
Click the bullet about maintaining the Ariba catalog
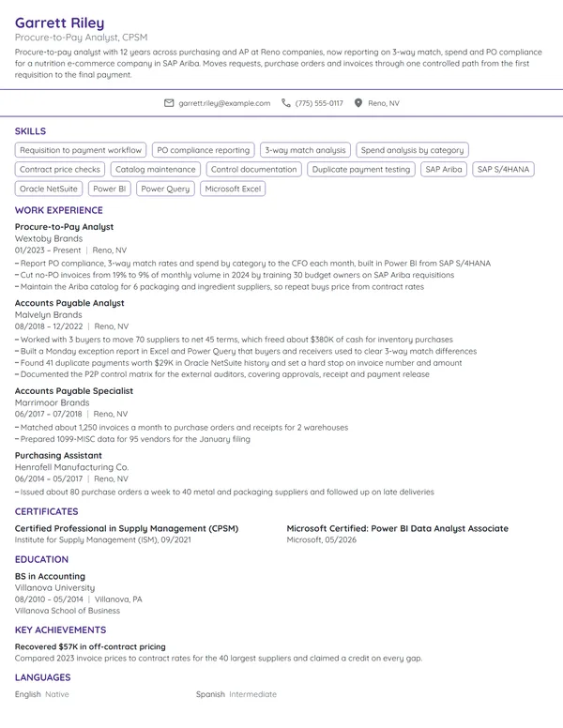click(220, 287)
